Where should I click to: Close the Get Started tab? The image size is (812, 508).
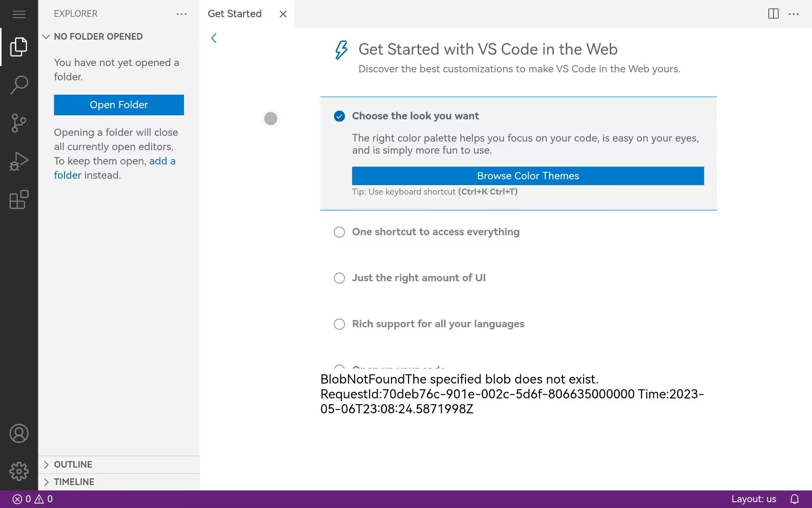point(283,14)
